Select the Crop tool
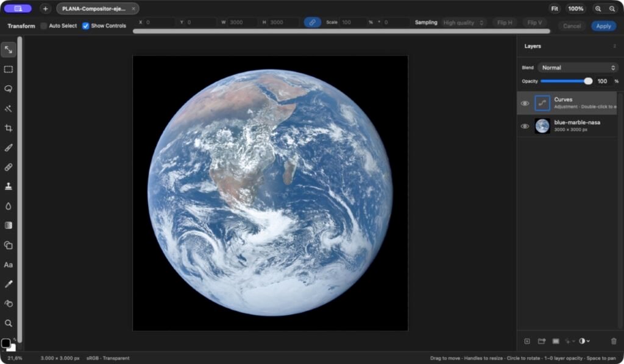 (x=9, y=128)
